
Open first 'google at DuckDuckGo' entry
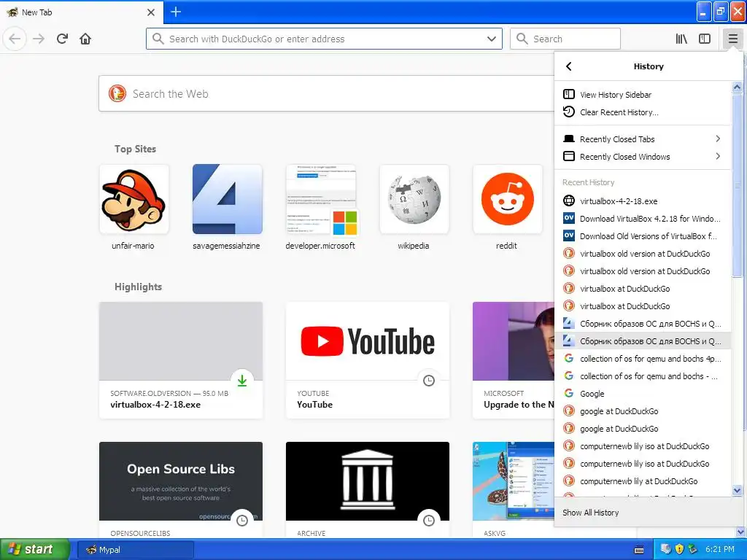643,411
